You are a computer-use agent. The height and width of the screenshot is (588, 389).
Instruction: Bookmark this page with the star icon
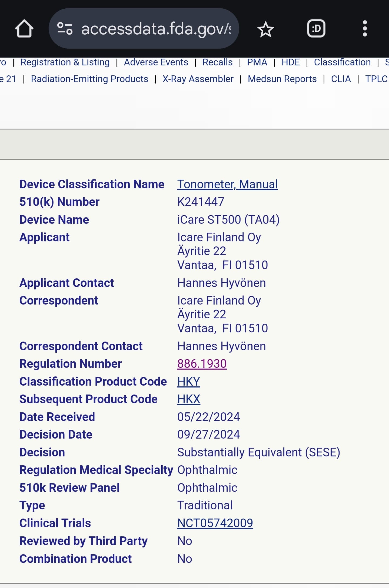click(x=265, y=29)
